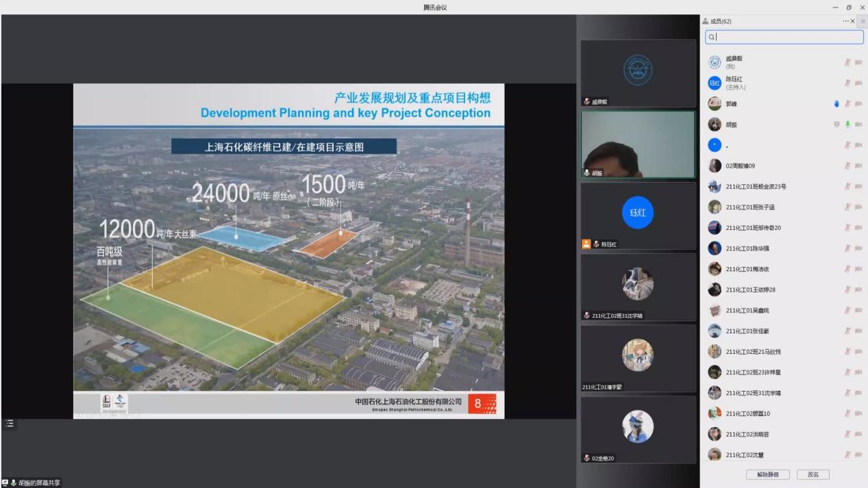
Task: Click the screen-share icon in 胡振's row
Action: (x=836, y=125)
